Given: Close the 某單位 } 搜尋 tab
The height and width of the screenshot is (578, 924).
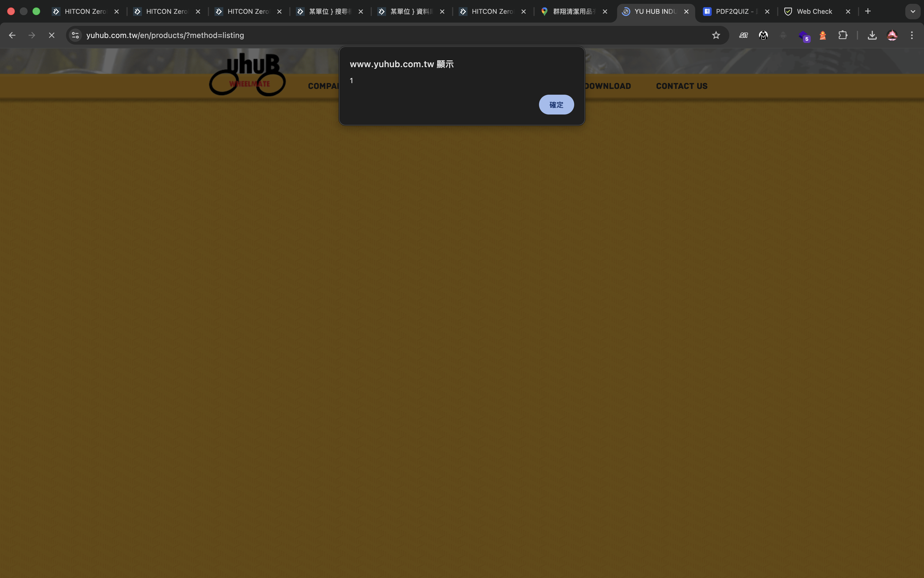Looking at the screenshot, I should pos(361,12).
